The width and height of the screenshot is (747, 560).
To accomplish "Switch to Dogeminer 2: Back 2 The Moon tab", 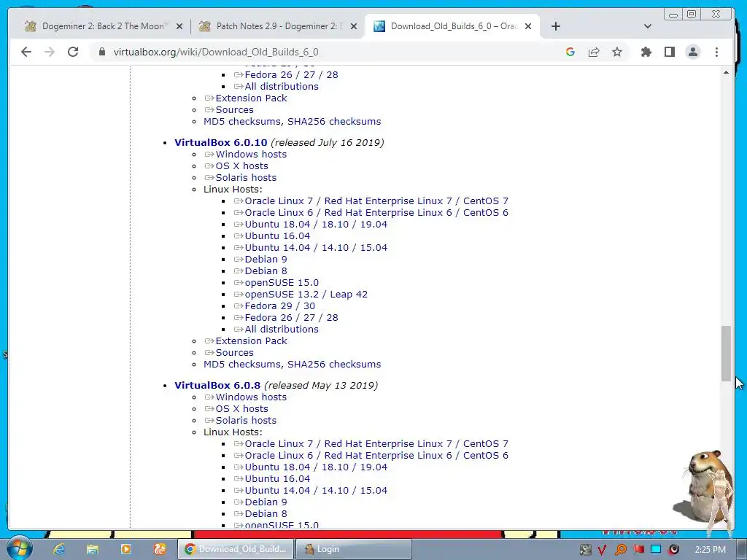I will click(x=105, y=26).
